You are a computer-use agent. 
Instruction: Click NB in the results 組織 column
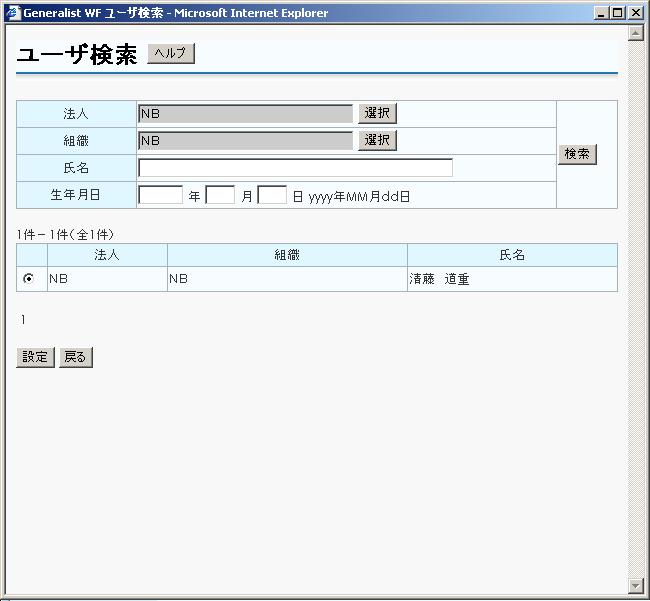178,279
